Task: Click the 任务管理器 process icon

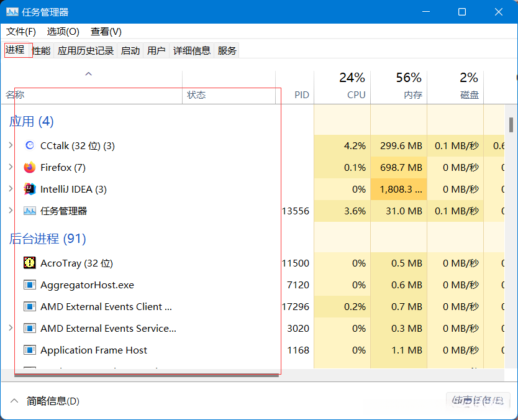Action: [x=29, y=211]
